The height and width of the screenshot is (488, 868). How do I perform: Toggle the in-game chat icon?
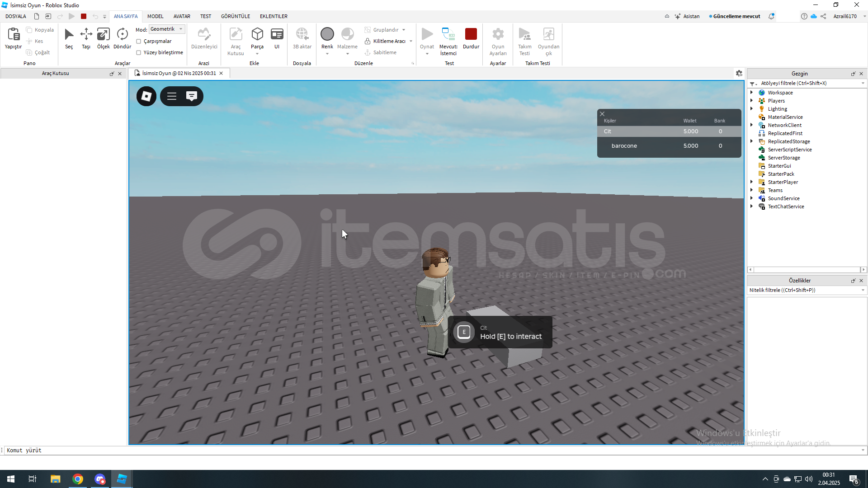click(192, 96)
